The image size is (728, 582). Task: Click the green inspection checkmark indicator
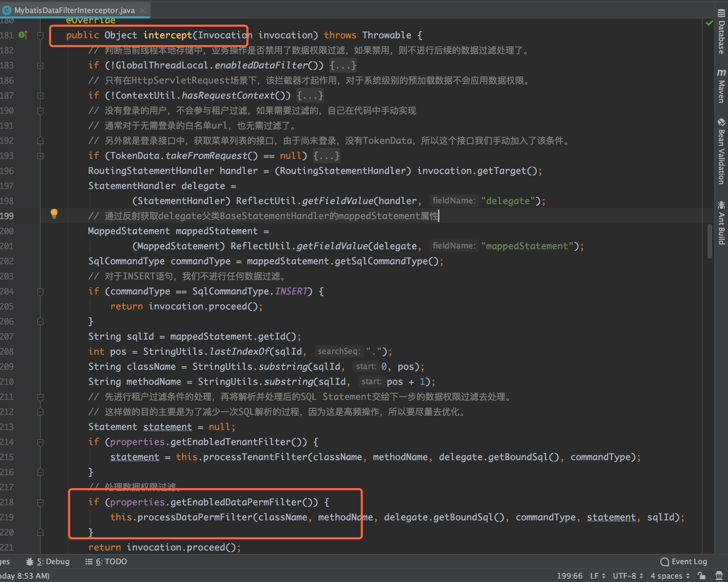coord(710,23)
